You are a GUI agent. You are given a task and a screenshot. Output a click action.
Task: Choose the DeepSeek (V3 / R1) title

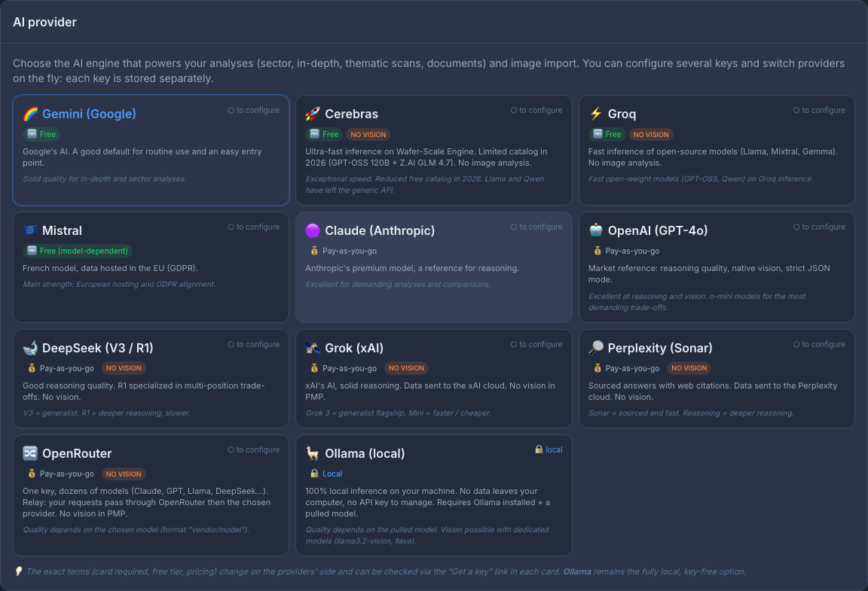click(97, 348)
